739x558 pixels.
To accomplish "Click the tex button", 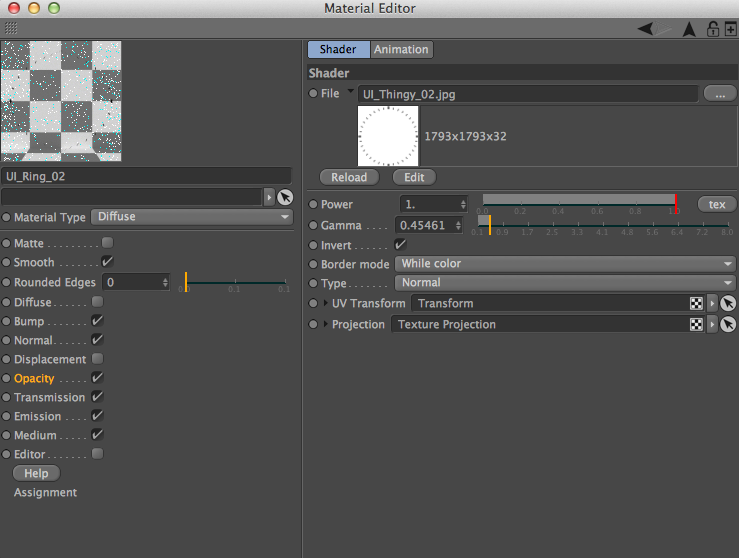I will point(717,204).
